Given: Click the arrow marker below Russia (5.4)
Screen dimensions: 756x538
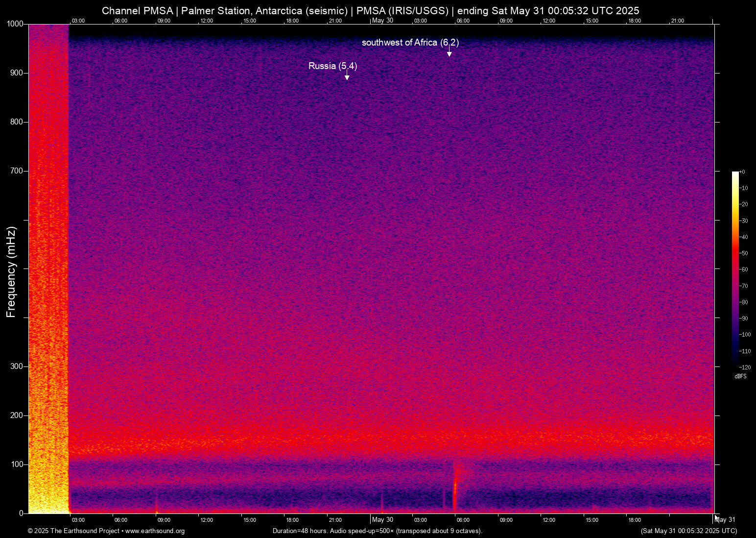Looking at the screenshot, I should click(x=347, y=77).
